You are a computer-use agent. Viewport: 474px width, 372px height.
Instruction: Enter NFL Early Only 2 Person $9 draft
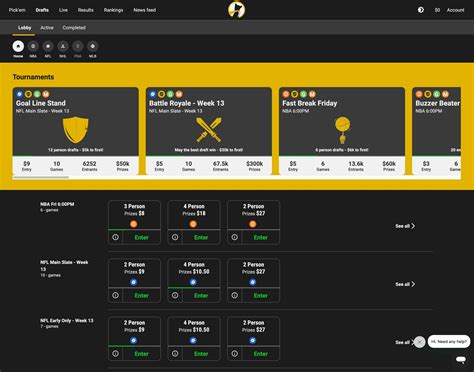point(141,354)
